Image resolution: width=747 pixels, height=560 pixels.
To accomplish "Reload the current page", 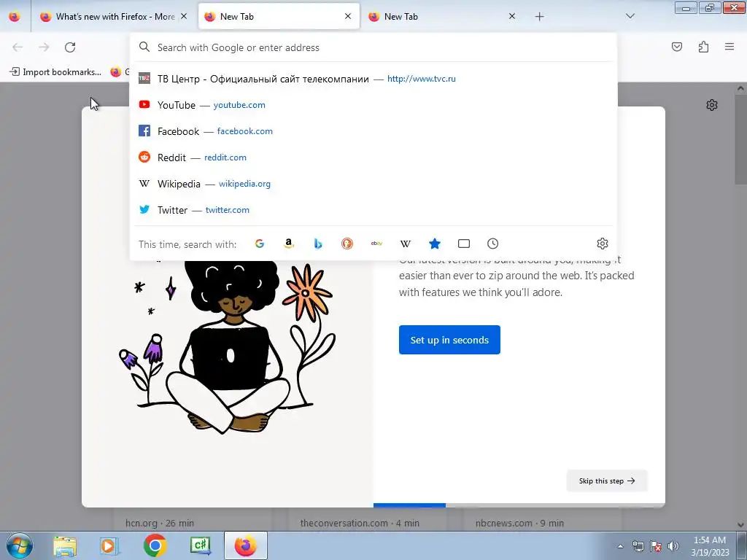I will point(70,47).
